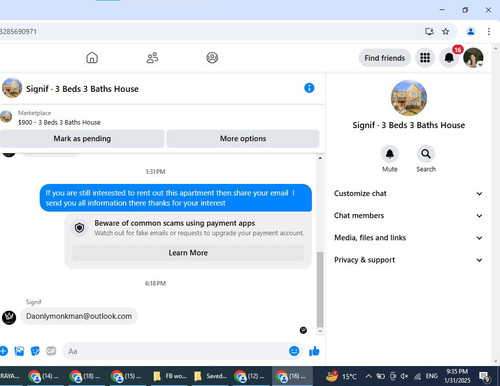Click Signif's avatar beside the email message
This screenshot has width=500, height=386.
[x=9, y=317]
